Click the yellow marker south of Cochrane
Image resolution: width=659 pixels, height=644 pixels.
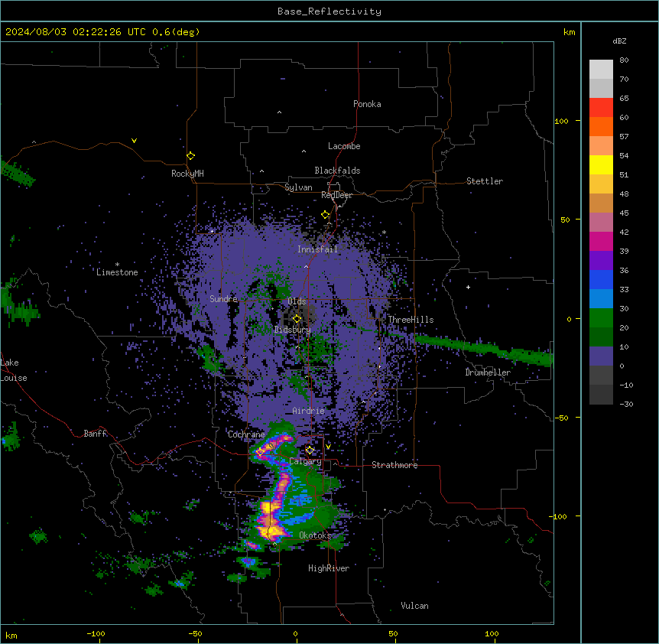260,452
